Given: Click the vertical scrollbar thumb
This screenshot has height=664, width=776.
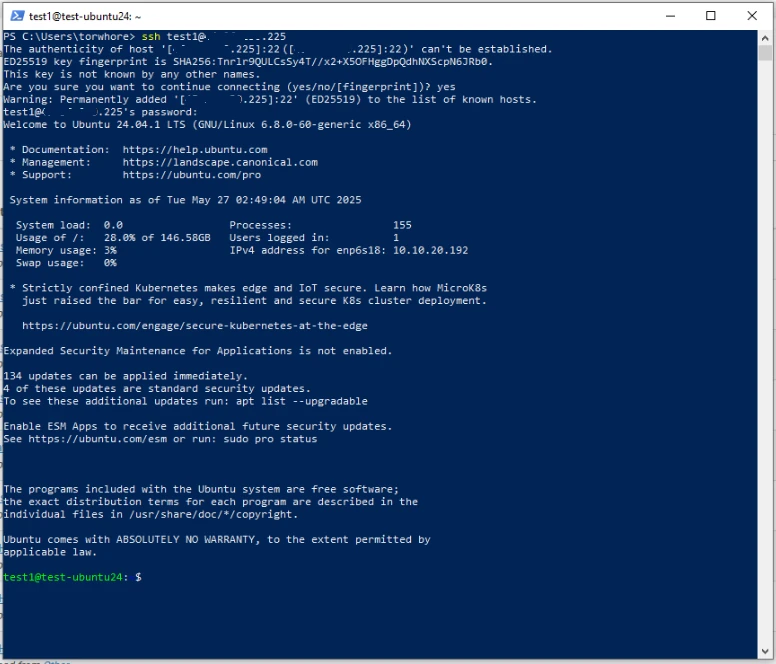Looking at the screenshot, I should point(766,54).
